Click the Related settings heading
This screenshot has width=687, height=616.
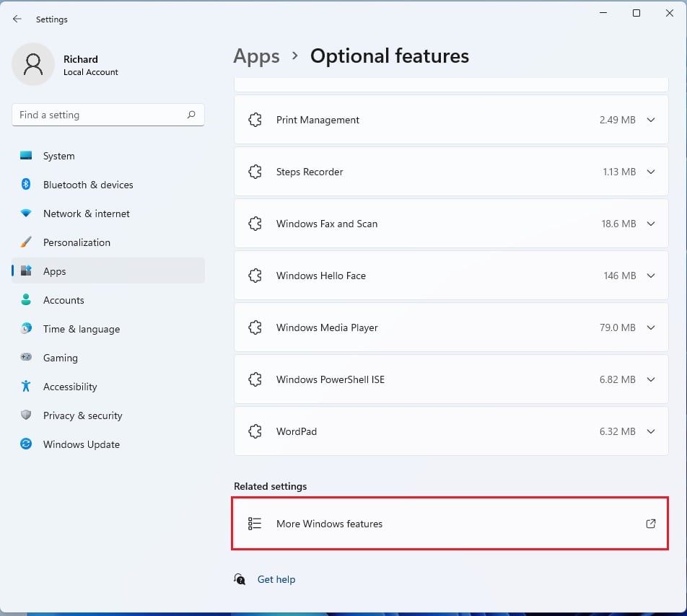(x=271, y=486)
